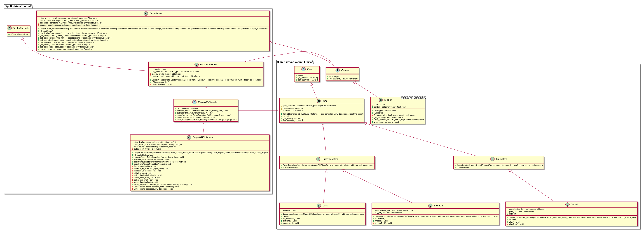Click the Display template parameter box
Image resolution: width=644 pixels, height=231 pixels.
click(413, 98)
